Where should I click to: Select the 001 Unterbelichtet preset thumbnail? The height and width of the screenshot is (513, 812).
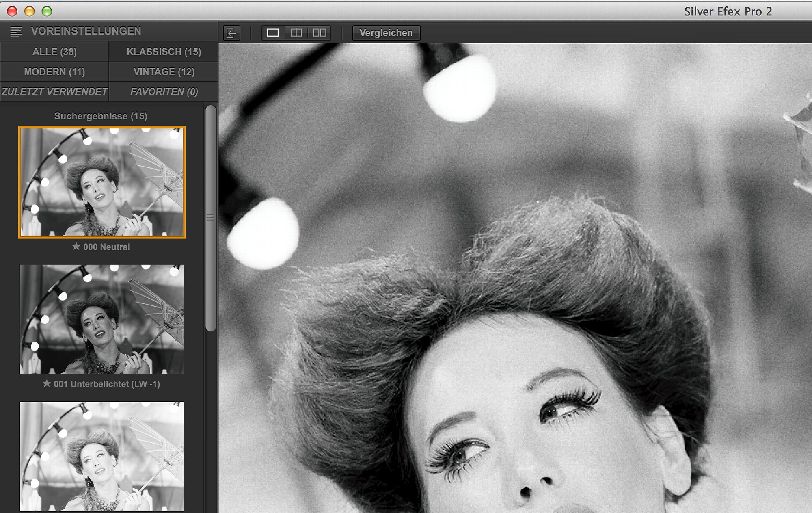[x=102, y=319]
